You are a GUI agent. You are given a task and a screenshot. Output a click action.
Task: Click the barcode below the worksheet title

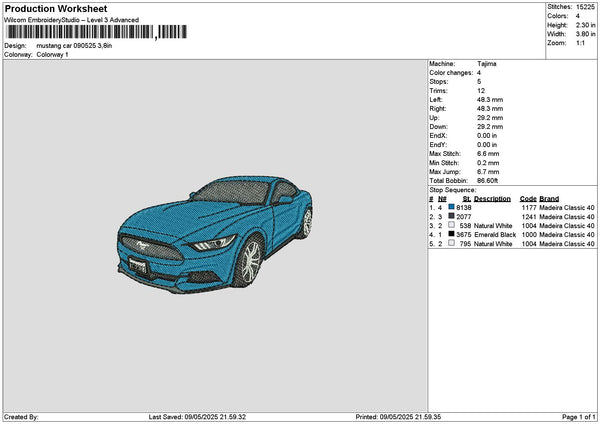tap(95, 32)
